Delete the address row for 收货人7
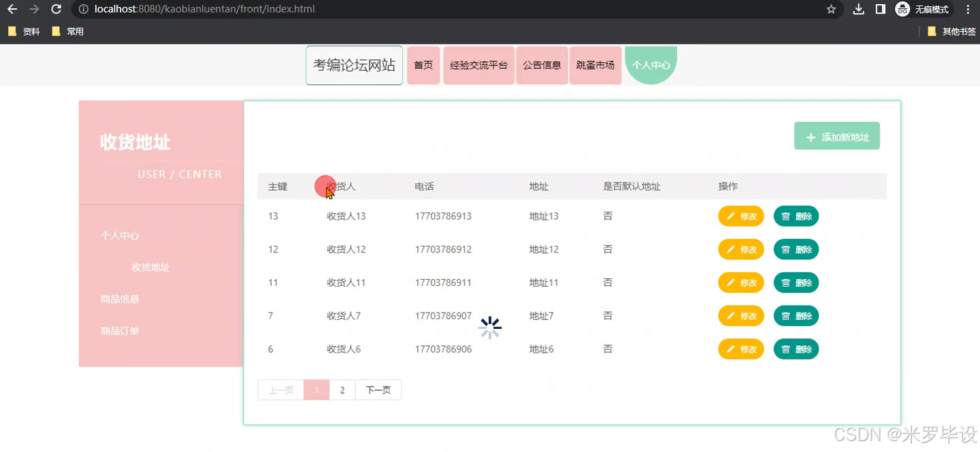 (x=796, y=316)
